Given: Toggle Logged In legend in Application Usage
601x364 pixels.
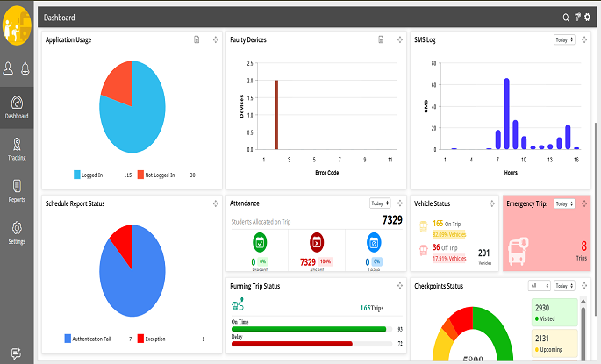Looking at the screenshot, I should point(88,175).
